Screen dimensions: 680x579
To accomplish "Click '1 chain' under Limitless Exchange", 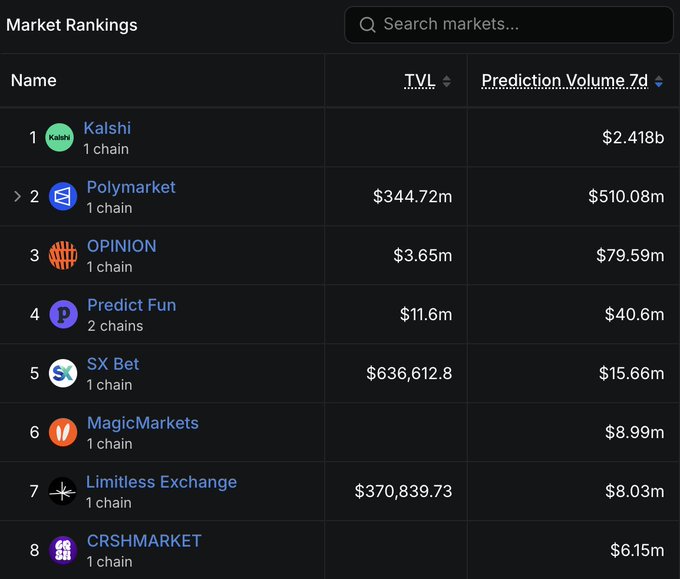I will coord(108,503).
